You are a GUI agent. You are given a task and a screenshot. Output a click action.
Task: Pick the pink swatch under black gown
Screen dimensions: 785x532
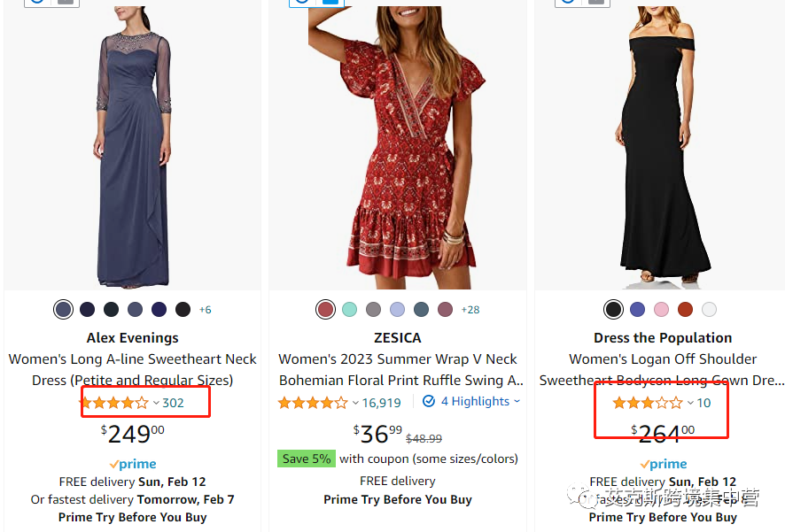pos(661,310)
